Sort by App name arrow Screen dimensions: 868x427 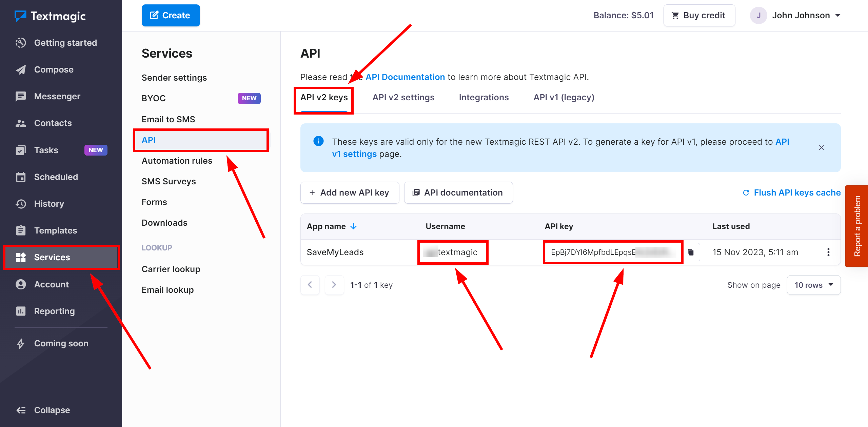point(354,226)
